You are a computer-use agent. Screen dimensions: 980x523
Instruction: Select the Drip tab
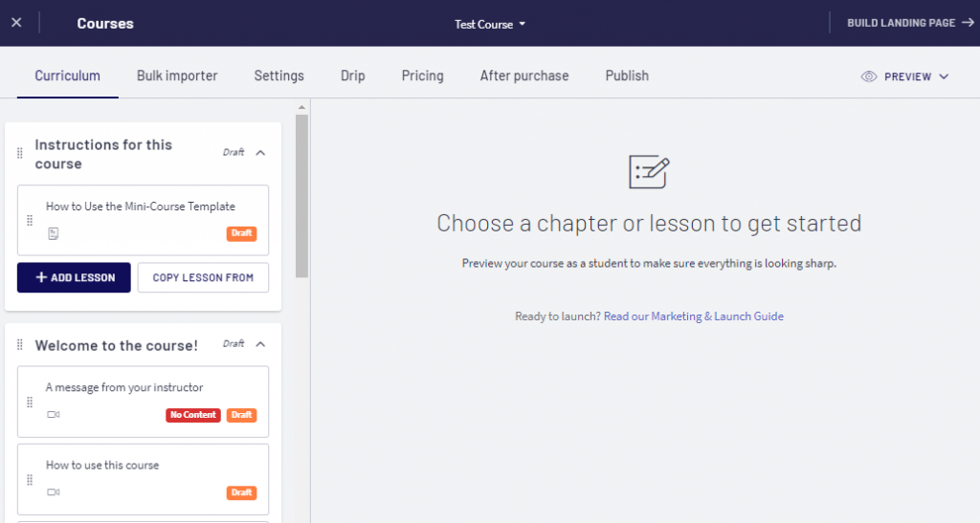[x=352, y=76]
